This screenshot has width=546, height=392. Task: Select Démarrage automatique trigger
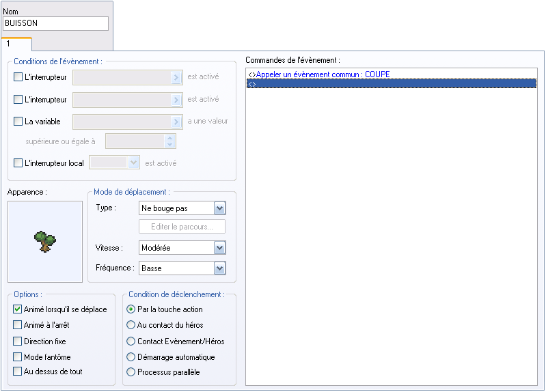point(131,356)
